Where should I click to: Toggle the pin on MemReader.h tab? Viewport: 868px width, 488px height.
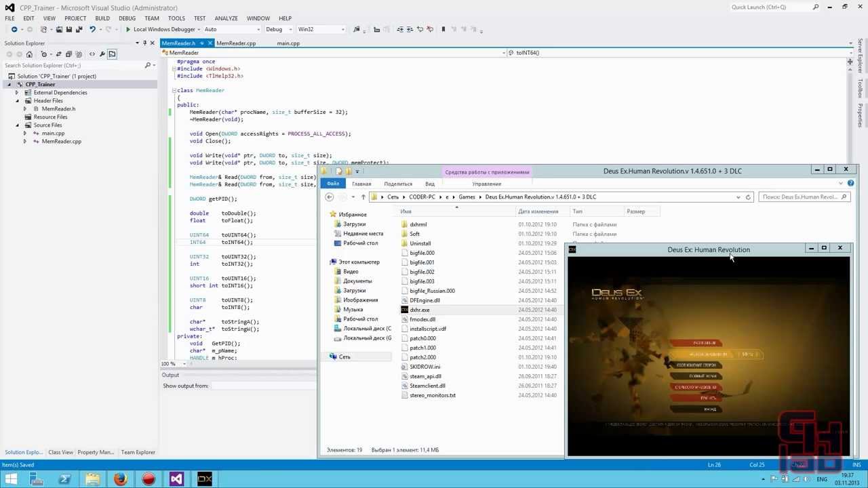[x=202, y=43]
